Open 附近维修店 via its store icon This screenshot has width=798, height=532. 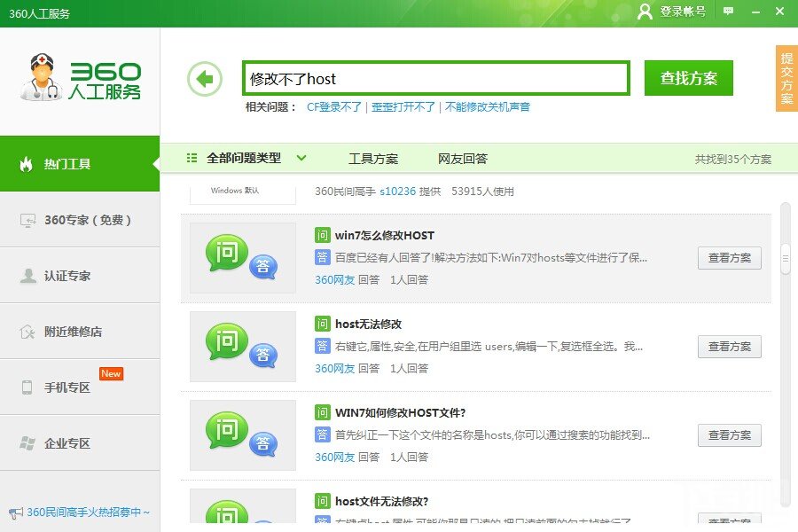[x=25, y=331]
